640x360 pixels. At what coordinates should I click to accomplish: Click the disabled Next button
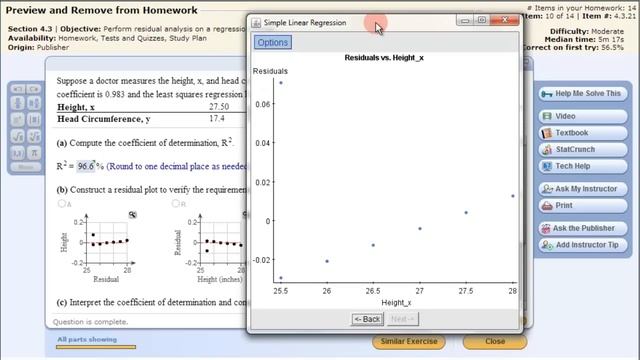click(x=402, y=319)
